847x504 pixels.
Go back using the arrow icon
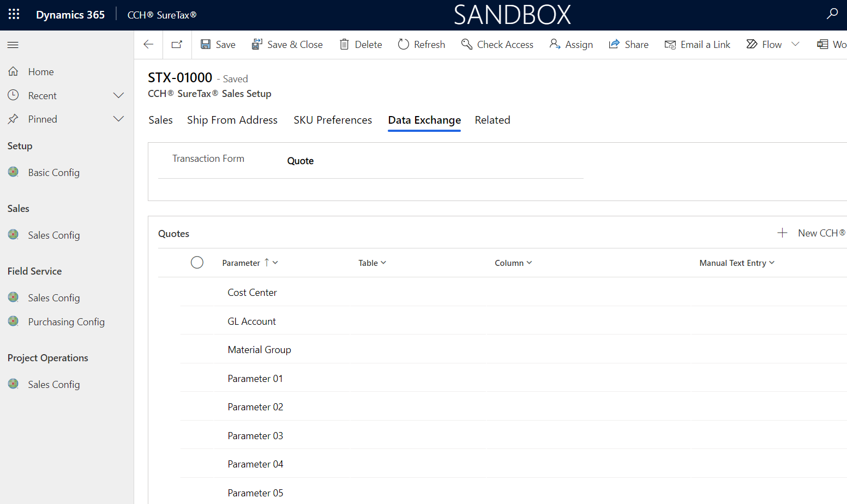(148, 45)
